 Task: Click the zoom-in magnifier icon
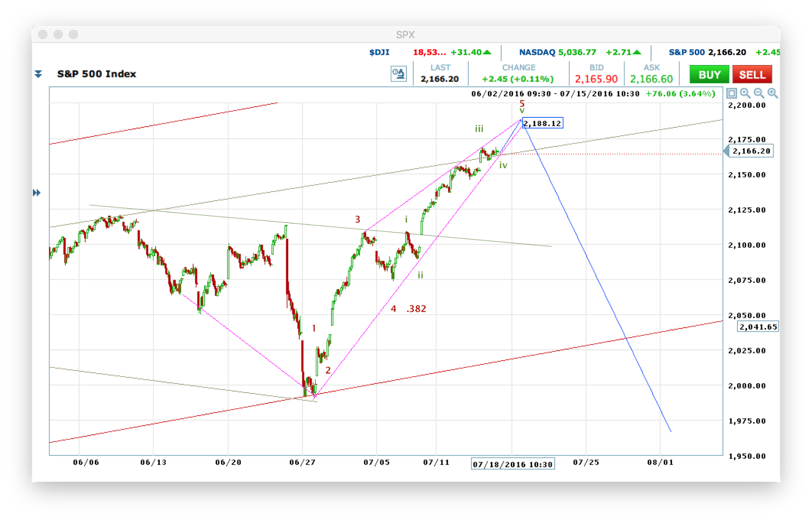pyautogui.click(x=746, y=93)
